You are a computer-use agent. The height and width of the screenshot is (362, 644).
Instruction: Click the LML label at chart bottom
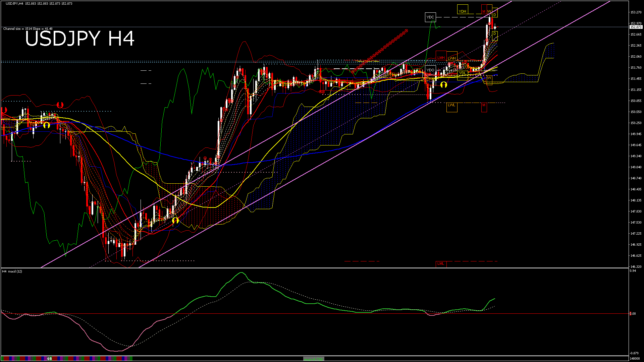point(441,264)
